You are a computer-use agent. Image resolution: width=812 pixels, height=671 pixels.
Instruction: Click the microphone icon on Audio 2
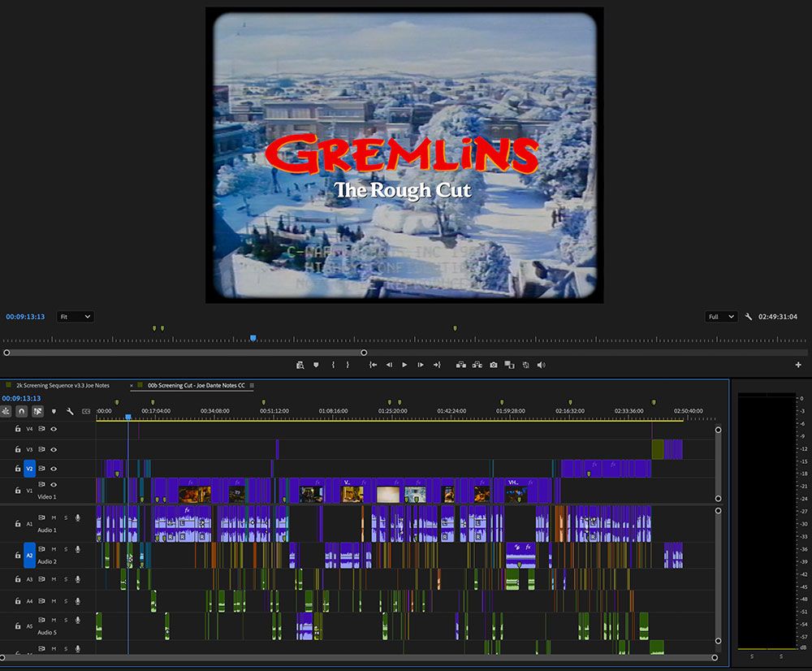point(78,549)
